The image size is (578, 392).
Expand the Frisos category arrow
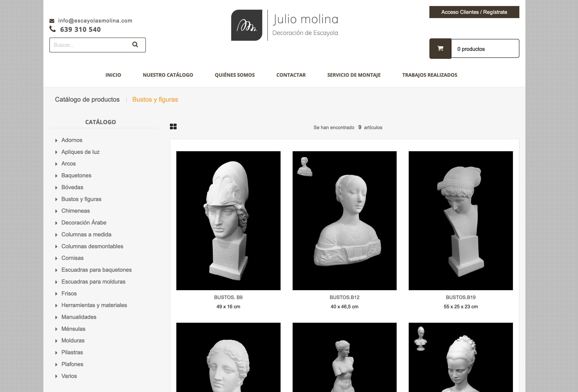[56, 294]
